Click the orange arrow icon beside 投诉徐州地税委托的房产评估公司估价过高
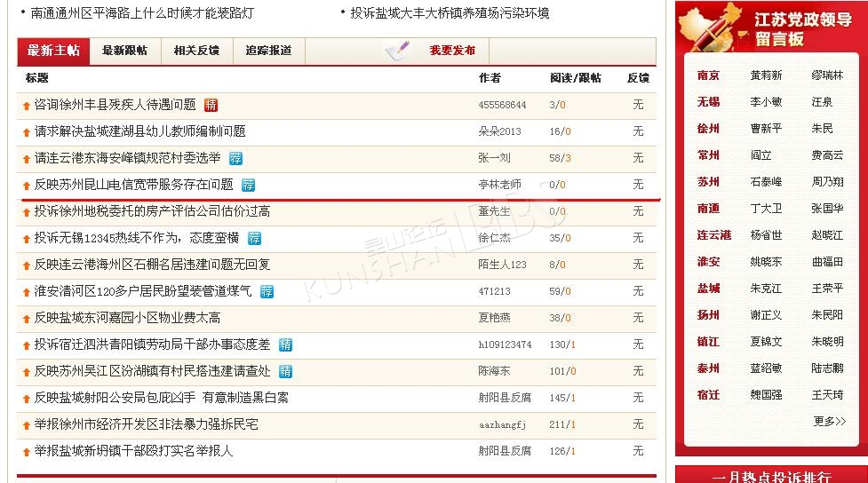The height and width of the screenshot is (483, 868). [26, 212]
